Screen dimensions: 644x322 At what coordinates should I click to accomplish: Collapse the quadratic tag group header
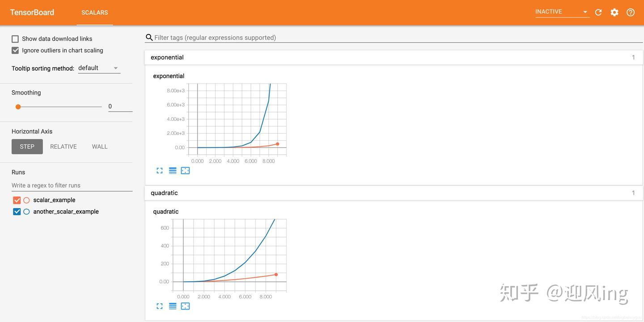click(x=394, y=193)
